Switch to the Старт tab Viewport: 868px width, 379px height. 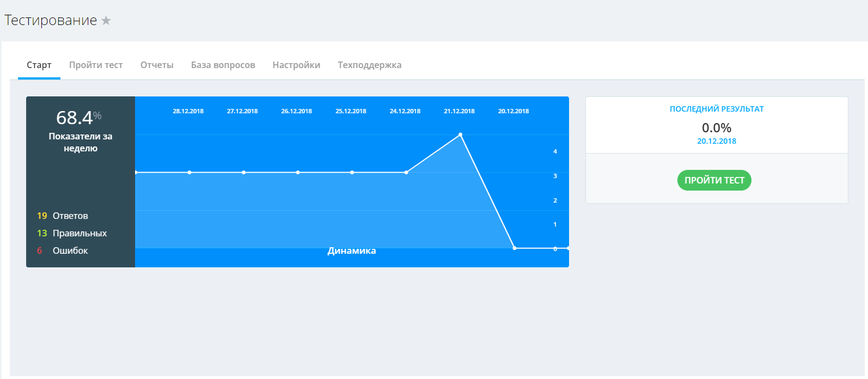click(x=39, y=65)
